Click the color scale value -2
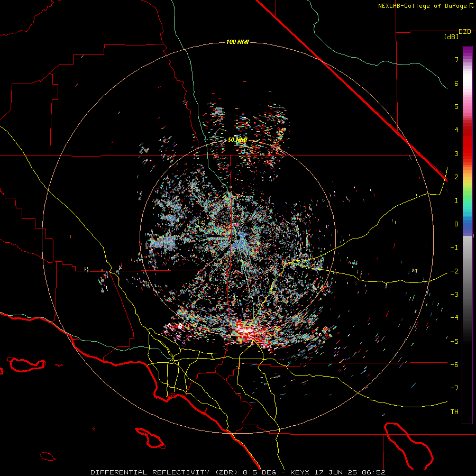This screenshot has height=476, width=476. point(454,271)
